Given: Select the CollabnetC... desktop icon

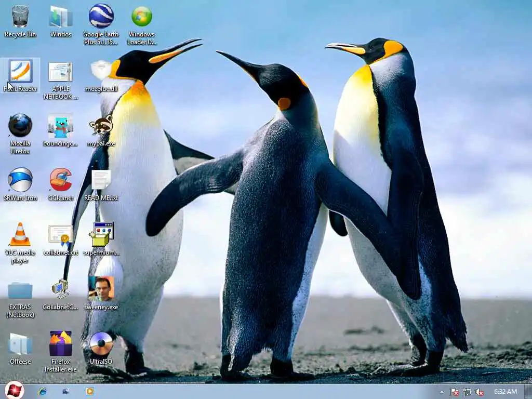Looking at the screenshot, I should (61, 295).
